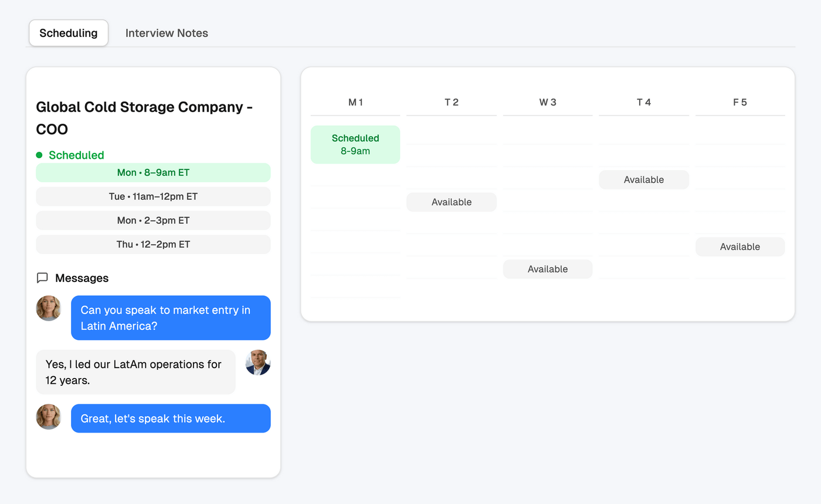Select the Scheduling tab
821x504 pixels.
tap(69, 33)
